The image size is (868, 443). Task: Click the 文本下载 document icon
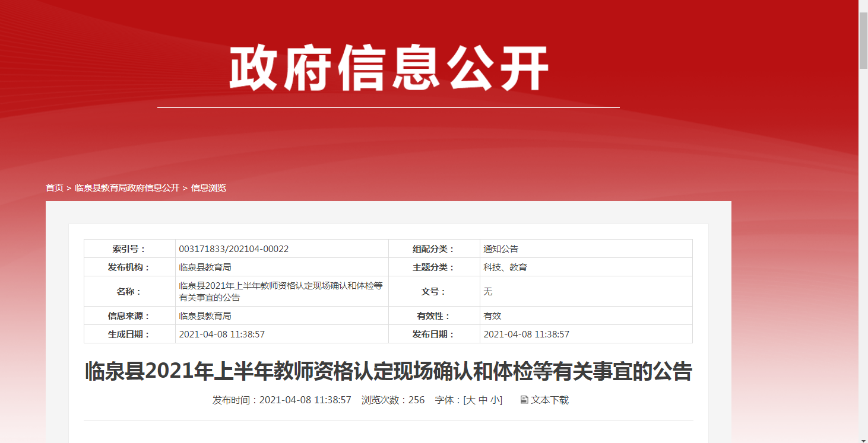(x=524, y=400)
